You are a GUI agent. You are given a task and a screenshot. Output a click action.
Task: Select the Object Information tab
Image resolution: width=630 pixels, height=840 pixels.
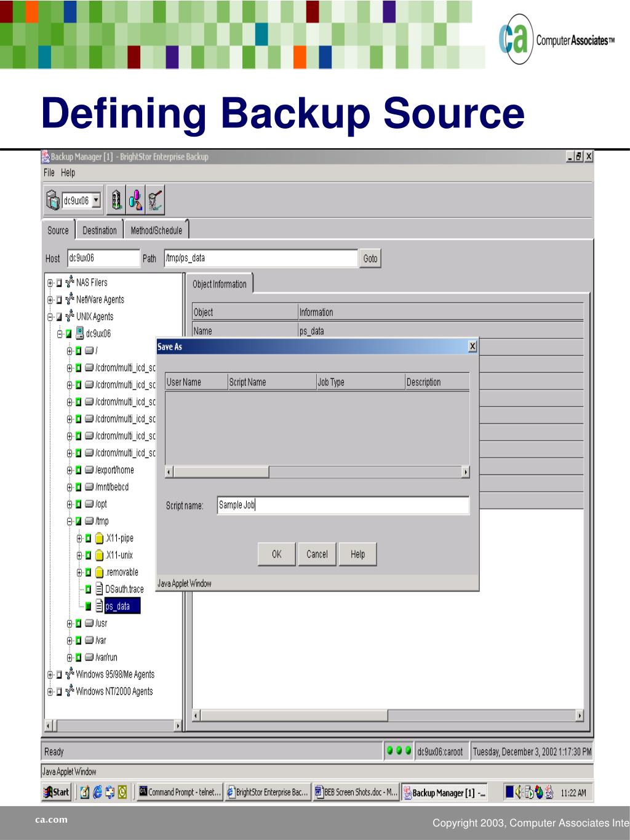(x=219, y=284)
